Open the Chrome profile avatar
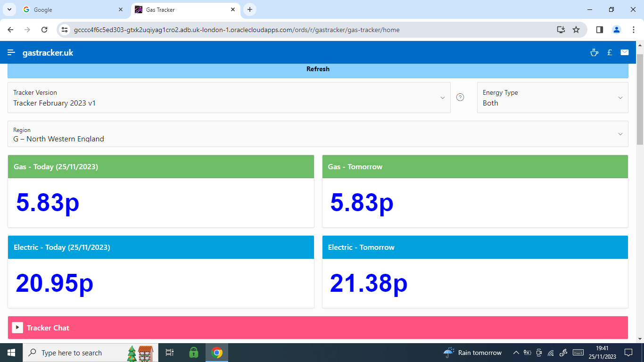 [x=617, y=30]
